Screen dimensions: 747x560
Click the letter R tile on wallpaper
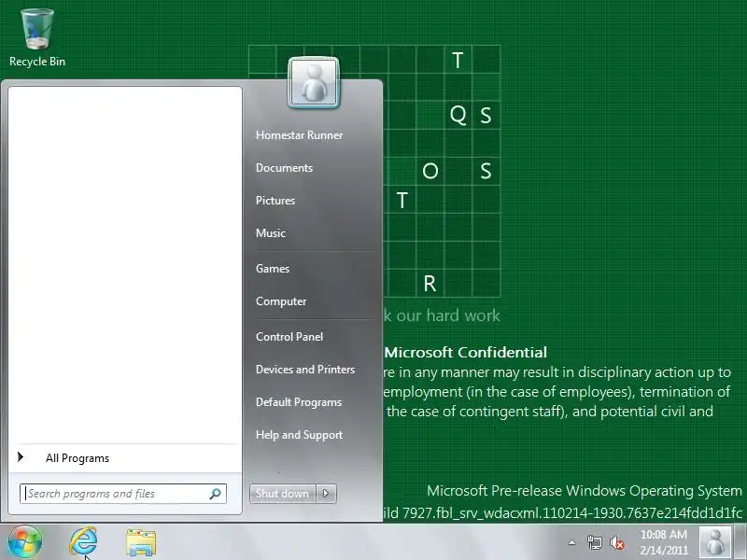[430, 284]
